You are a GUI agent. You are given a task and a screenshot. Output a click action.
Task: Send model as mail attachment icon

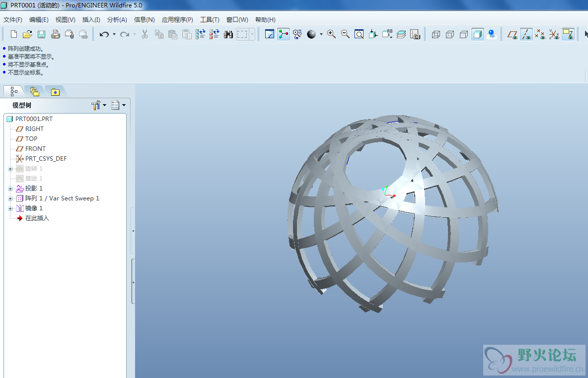click(x=70, y=34)
